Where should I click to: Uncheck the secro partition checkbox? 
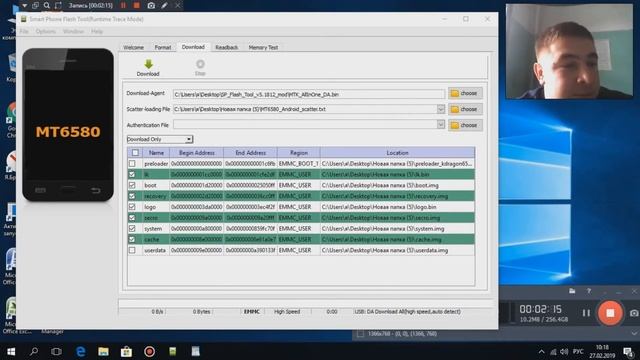pyautogui.click(x=132, y=218)
